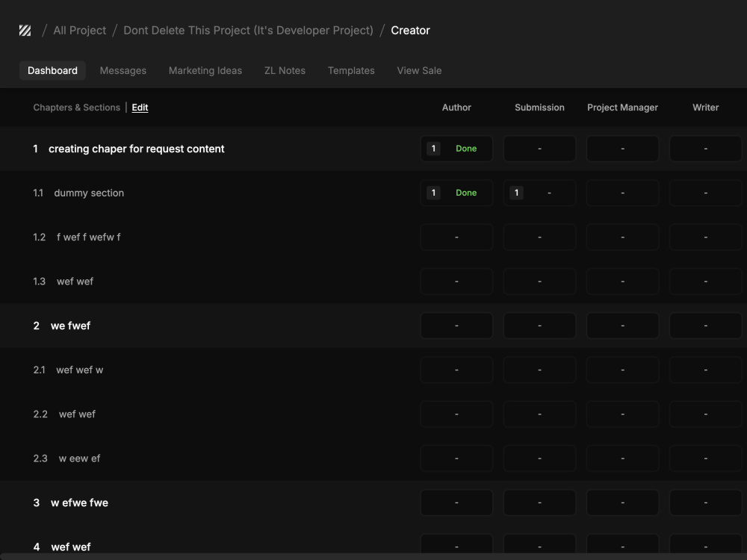The height and width of the screenshot is (560, 747).
Task: Open All Project breadcrumb link
Action: click(x=80, y=31)
